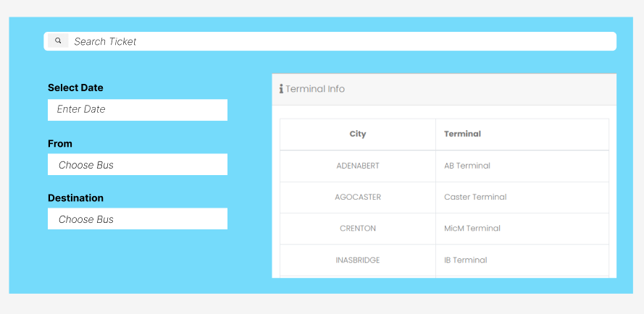Click the Select Date label
Viewport: 644px width, 314px height.
point(75,88)
